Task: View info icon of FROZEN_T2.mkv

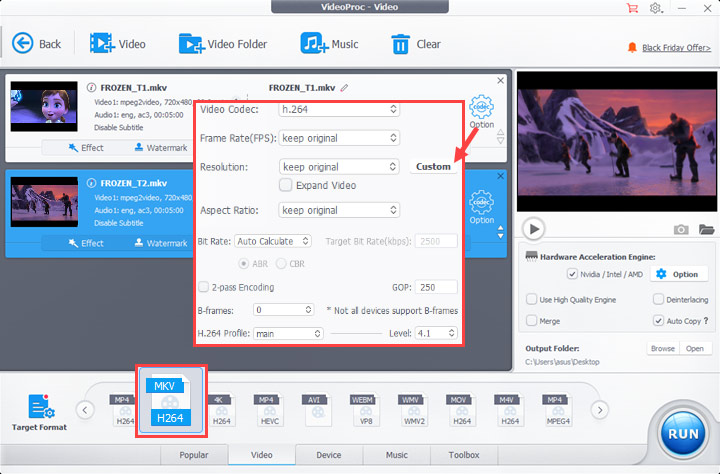Action: click(91, 183)
